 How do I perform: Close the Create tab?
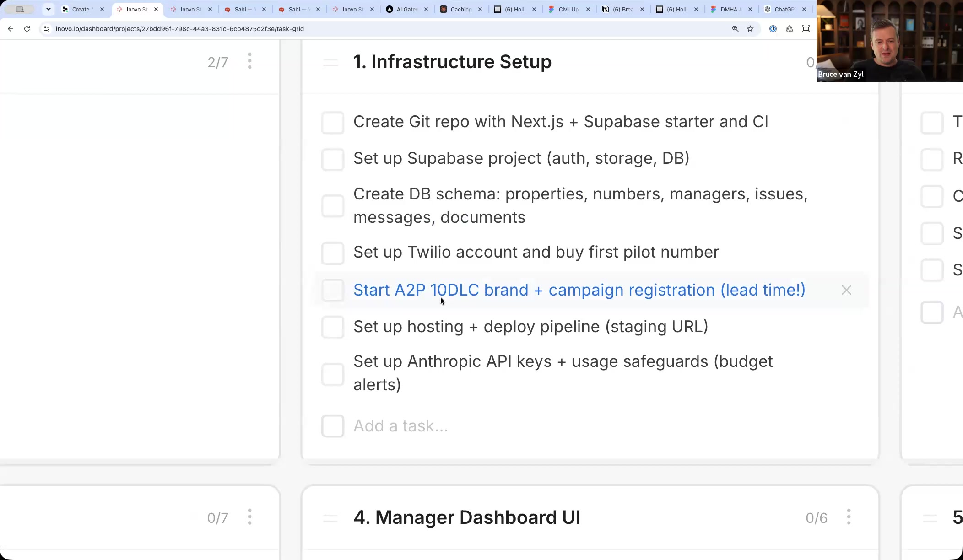pos(102,9)
